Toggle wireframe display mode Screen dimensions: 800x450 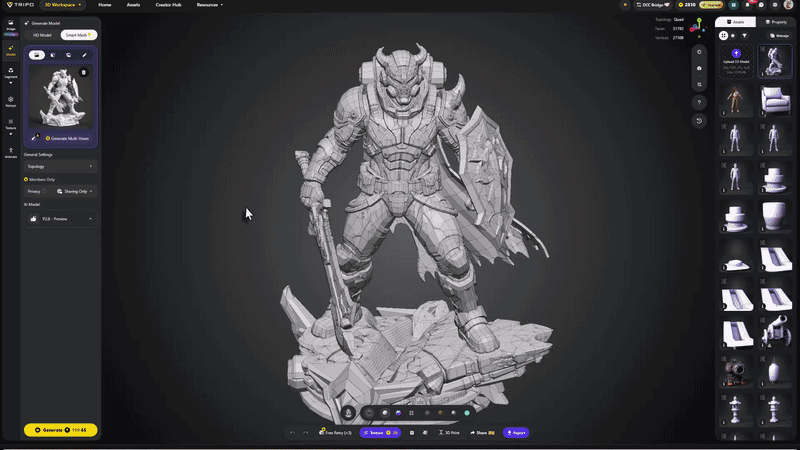[x=369, y=413]
